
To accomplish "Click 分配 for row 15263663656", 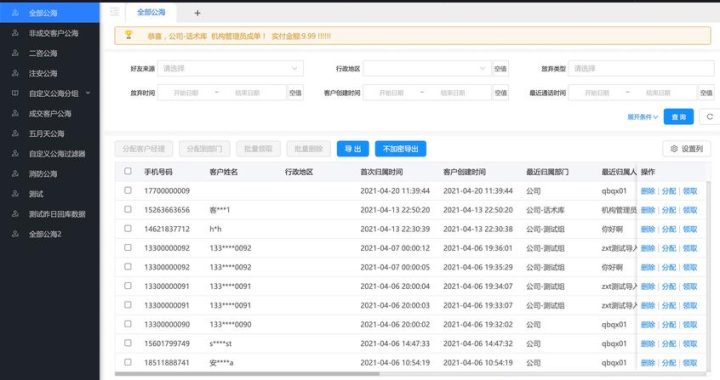I will 669,210.
